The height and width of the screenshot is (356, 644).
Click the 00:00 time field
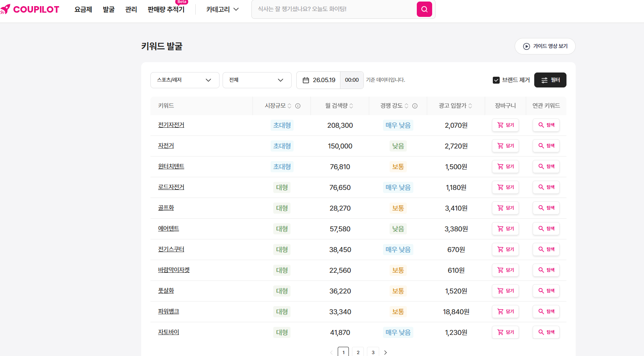pos(352,80)
